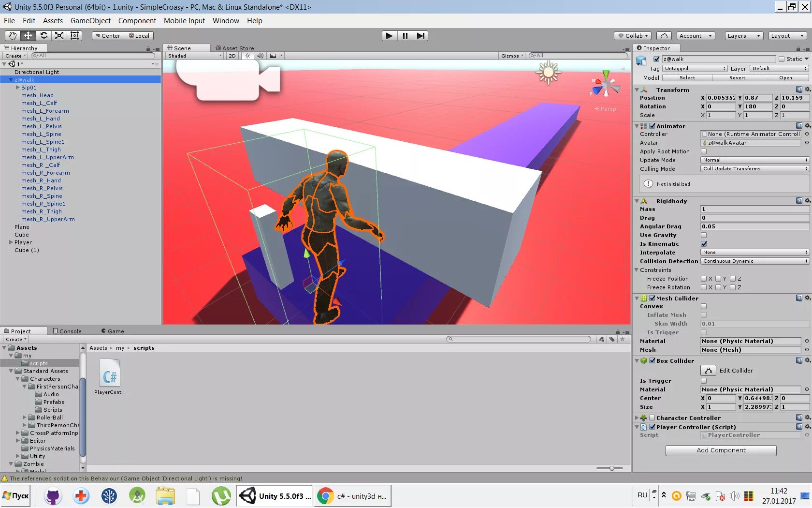
Task: Freeze Position X constraint
Action: tap(704, 279)
